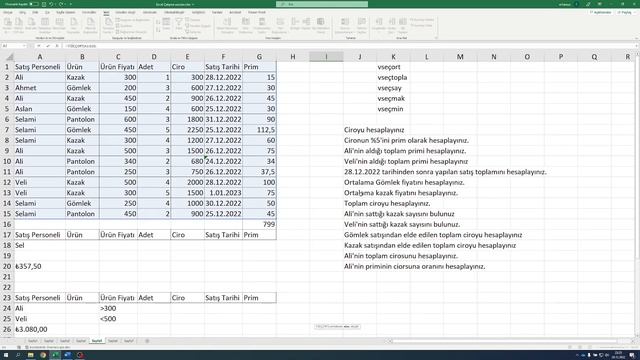
Task: Open the Windows Start menu
Action: pos(6,355)
